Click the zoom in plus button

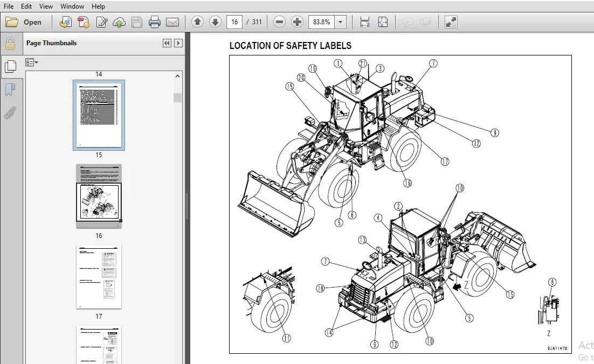297,22
